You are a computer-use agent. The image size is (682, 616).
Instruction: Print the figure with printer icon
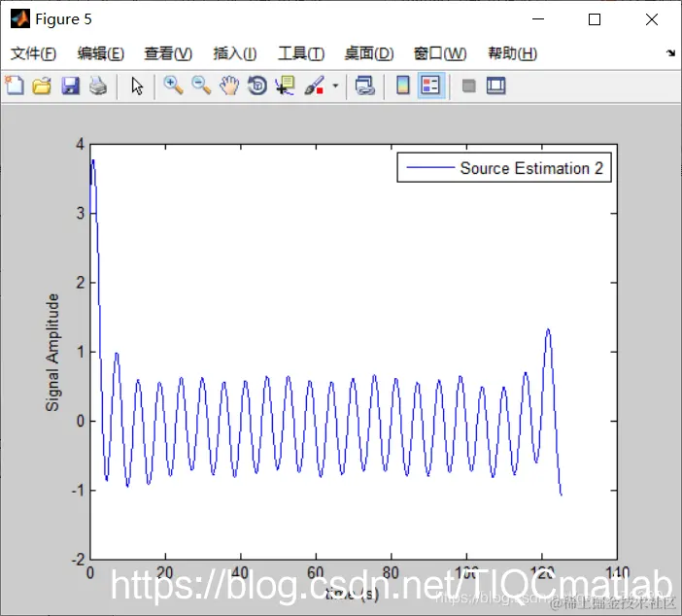[x=98, y=86]
